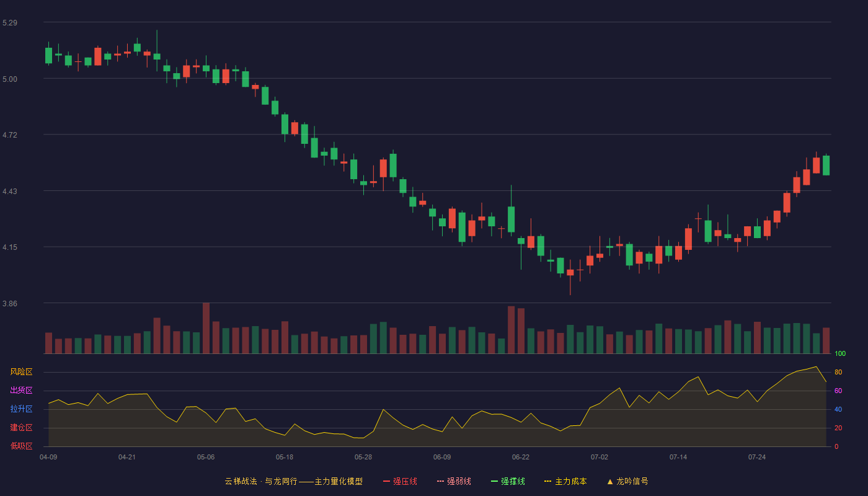Select the tallest red volume bar near 05-06
This screenshot has width=868, height=496.
206,328
